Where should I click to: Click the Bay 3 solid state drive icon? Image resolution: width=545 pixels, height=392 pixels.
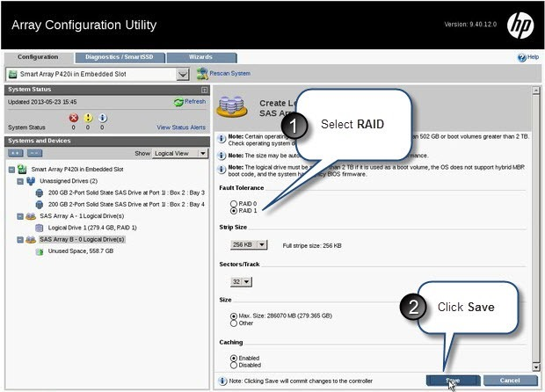click(40, 192)
